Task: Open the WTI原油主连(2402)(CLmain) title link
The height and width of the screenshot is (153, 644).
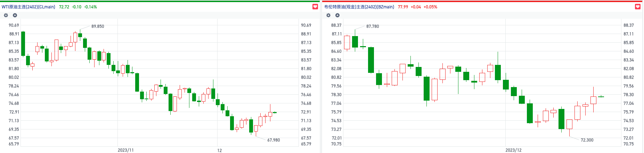Action: (x=28, y=7)
